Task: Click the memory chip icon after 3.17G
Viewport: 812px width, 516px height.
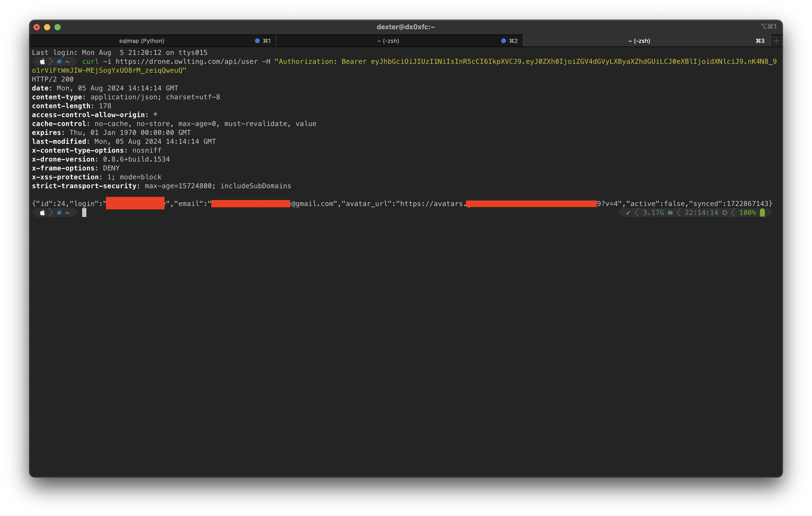Action: tap(670, 213)
